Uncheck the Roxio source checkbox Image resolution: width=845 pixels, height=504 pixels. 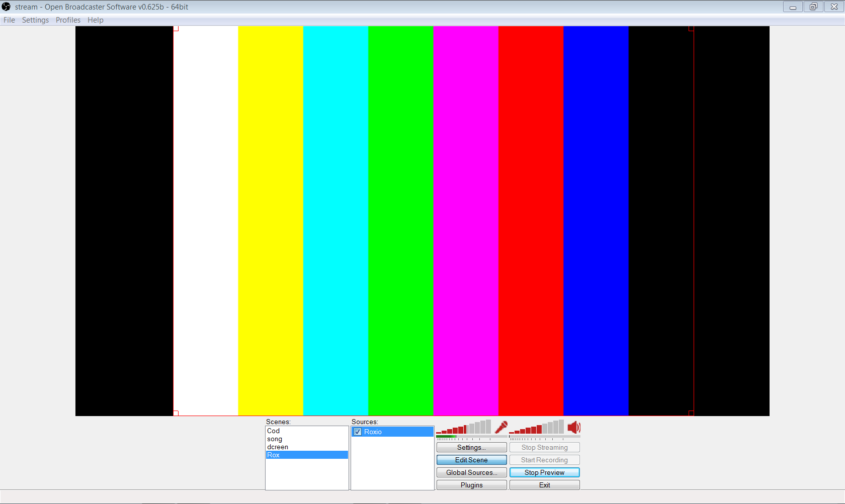pos(358,432)
